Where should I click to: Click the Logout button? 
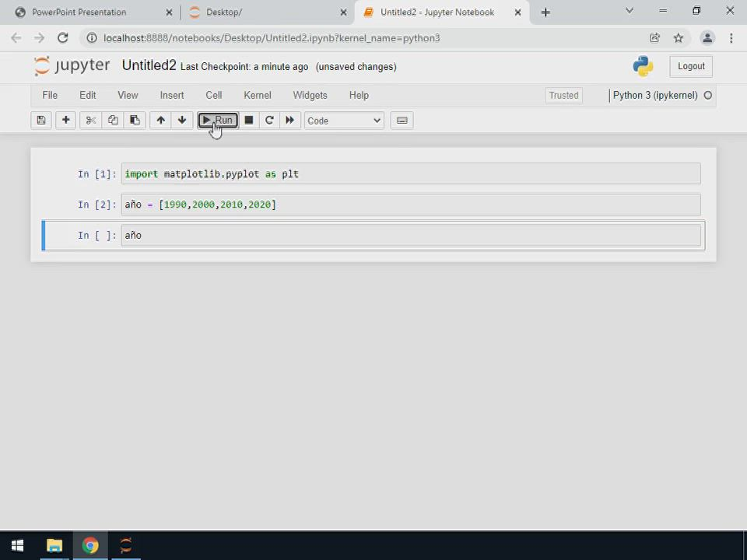[x=691, y=66]
